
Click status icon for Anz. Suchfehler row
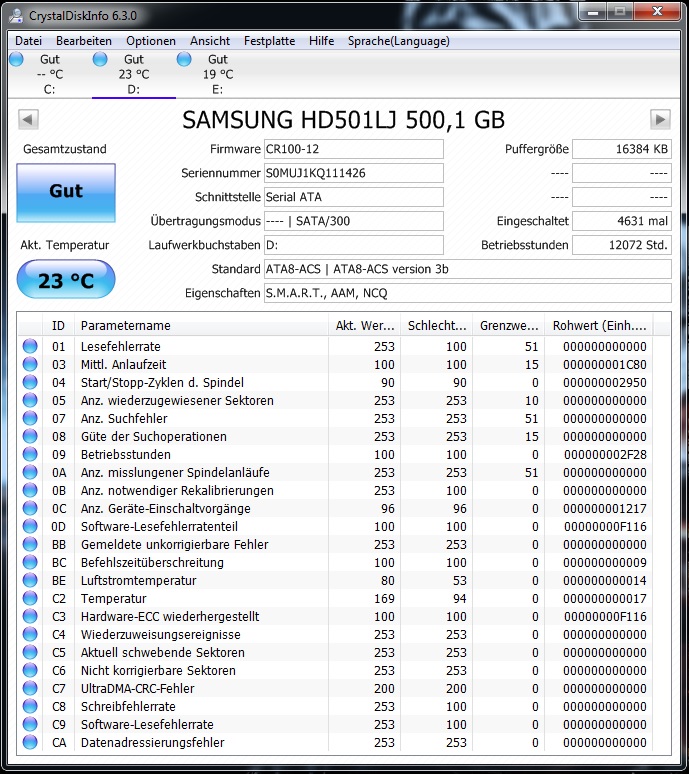click(30, 418)
